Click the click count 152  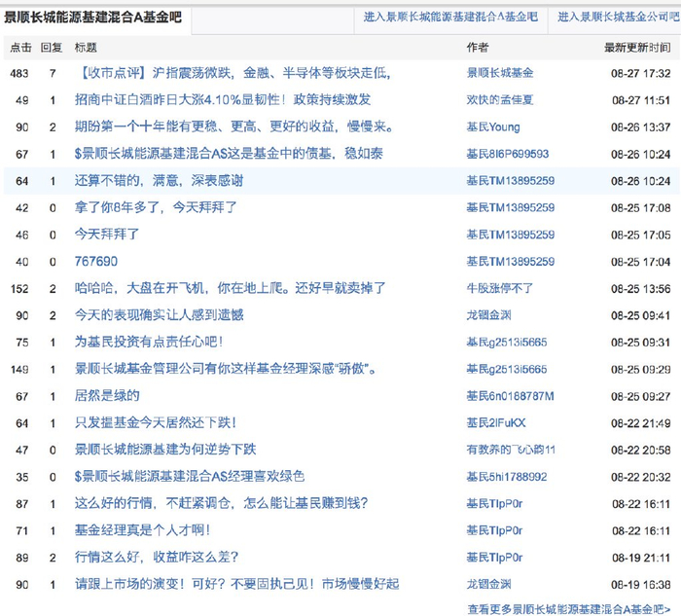19,289
